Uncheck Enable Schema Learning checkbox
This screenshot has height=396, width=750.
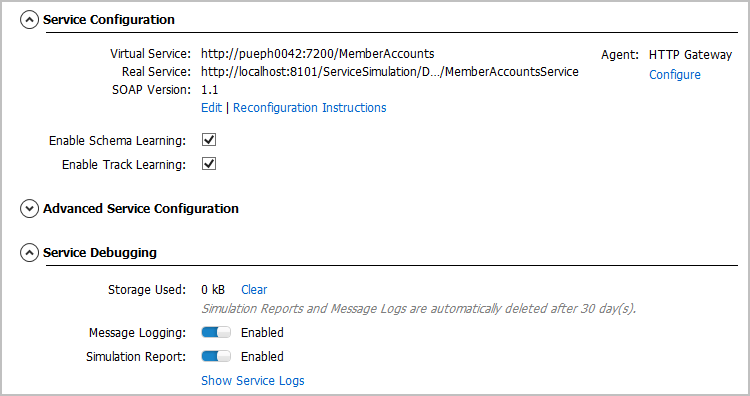coord(209,140)
